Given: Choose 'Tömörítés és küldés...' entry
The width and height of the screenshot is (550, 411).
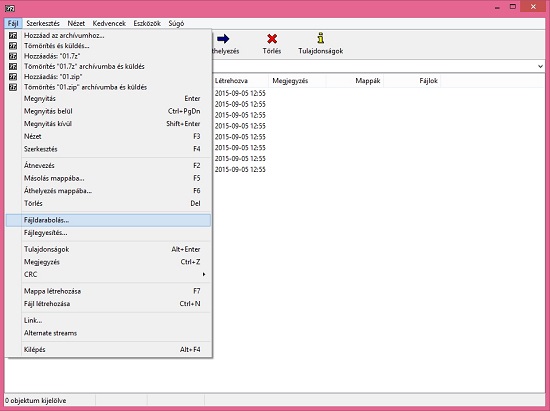Looking at the screenshot, I should (108, 46).
